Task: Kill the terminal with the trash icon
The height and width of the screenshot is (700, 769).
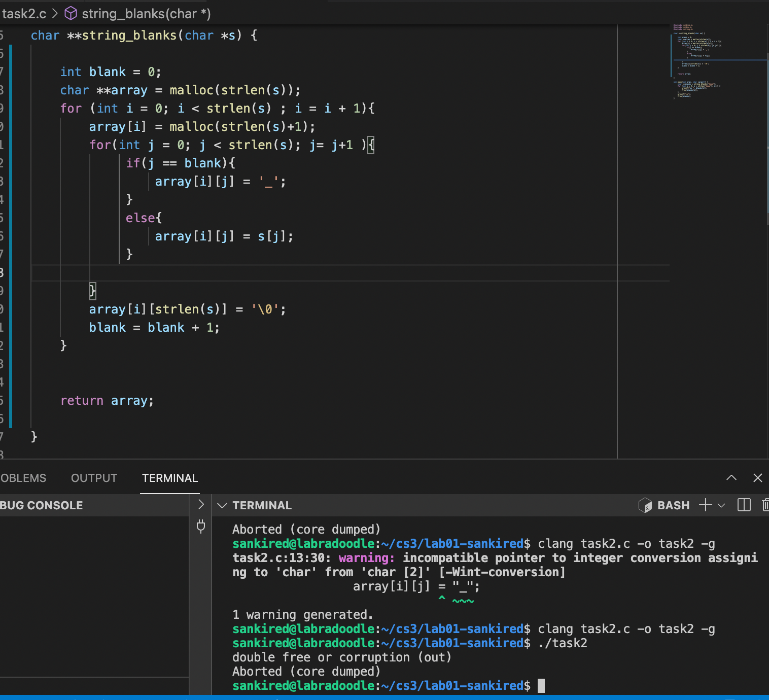Action: pos(765,505)
